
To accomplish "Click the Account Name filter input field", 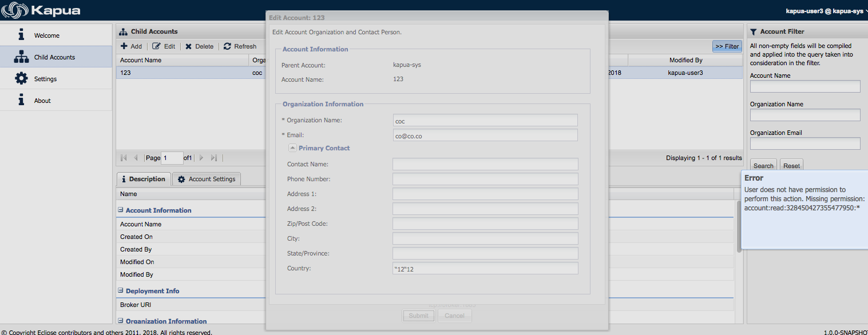I will [804, 86].
